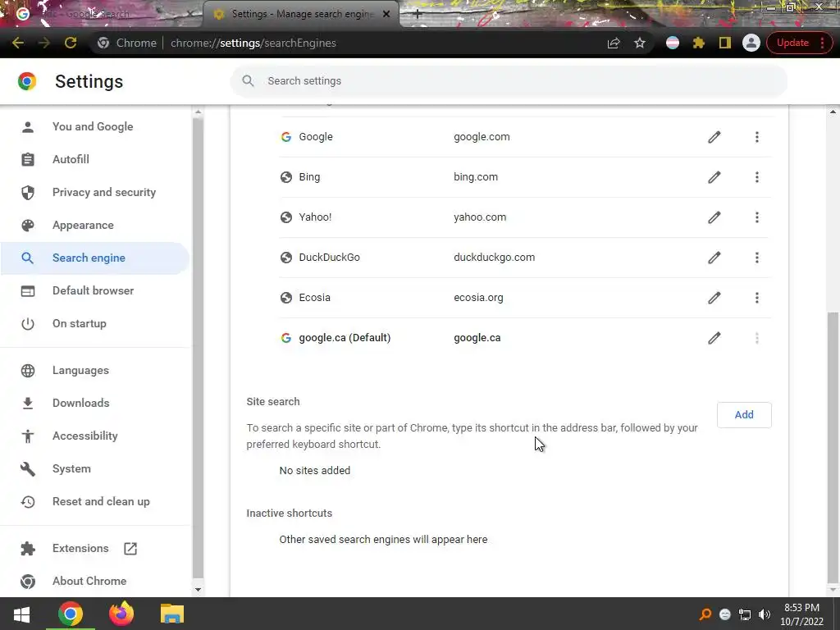Select Search engine in sidebar

click(94, 258)
